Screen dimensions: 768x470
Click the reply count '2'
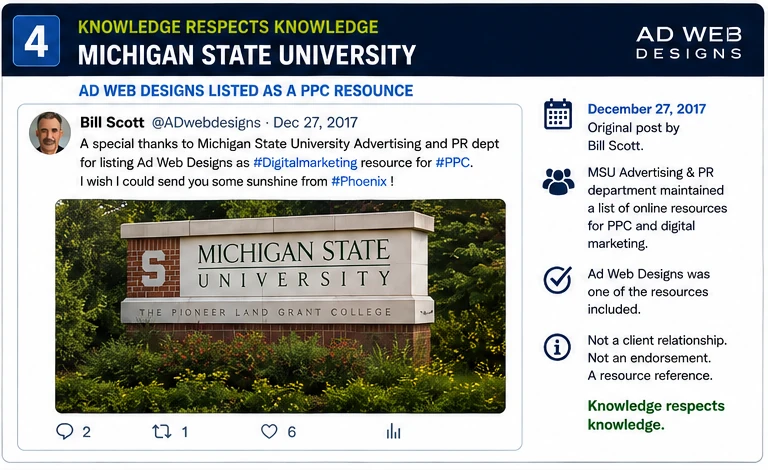point(86,432)
